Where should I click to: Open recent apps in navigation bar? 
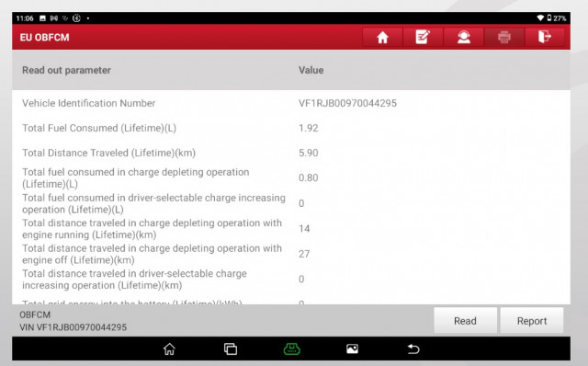231,349
